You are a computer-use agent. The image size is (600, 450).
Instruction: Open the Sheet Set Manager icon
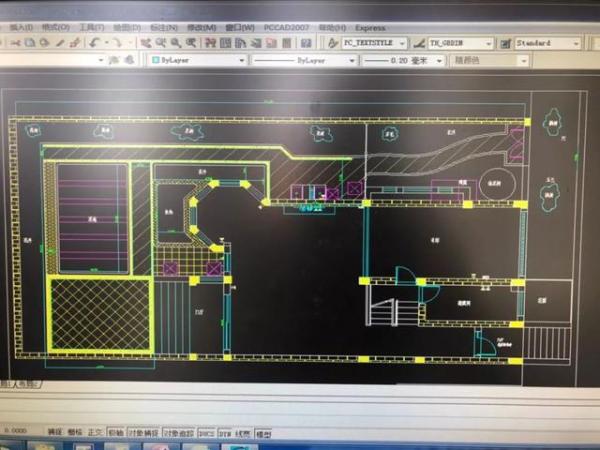pyautogui.click(x=256, y=43)
